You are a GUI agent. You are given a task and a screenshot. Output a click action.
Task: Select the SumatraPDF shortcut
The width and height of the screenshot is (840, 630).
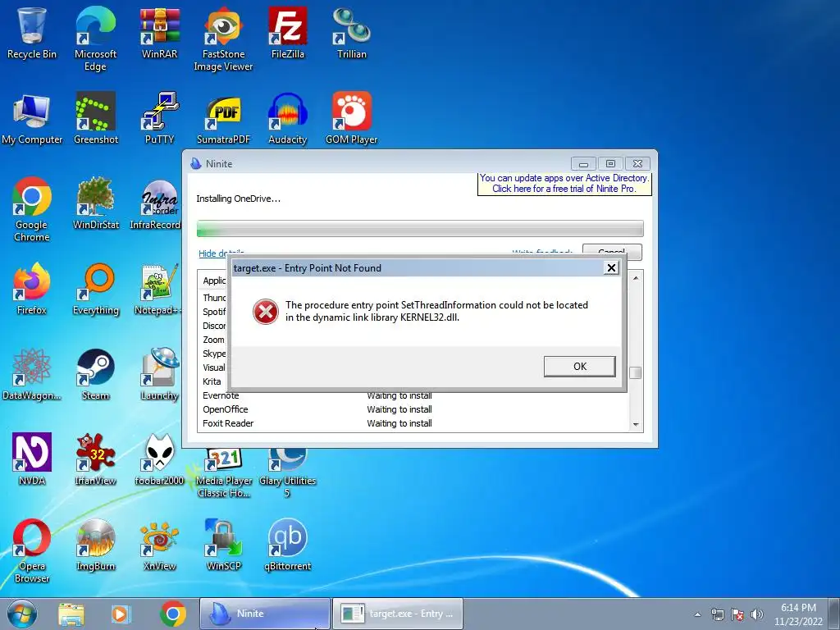(223, 118)
